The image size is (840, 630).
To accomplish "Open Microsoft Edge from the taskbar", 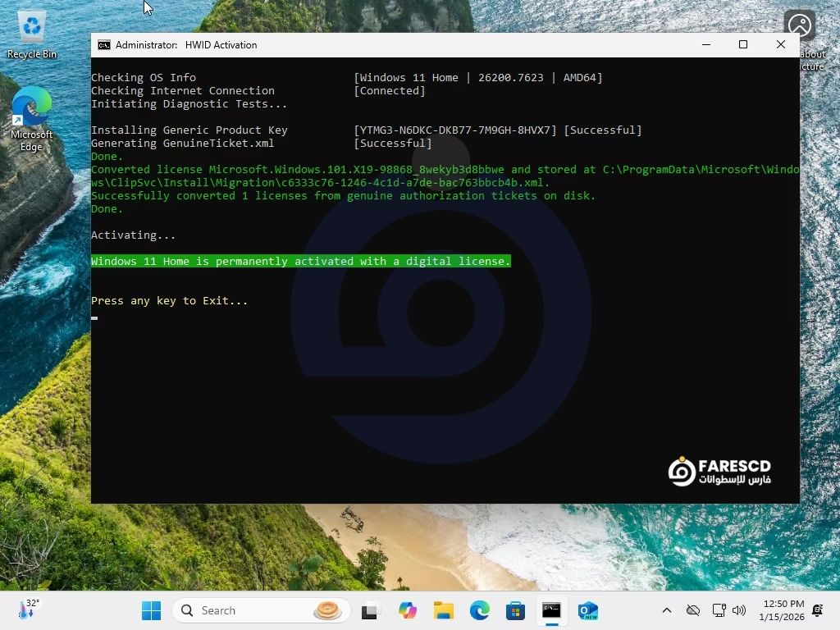I will (479, 610).
